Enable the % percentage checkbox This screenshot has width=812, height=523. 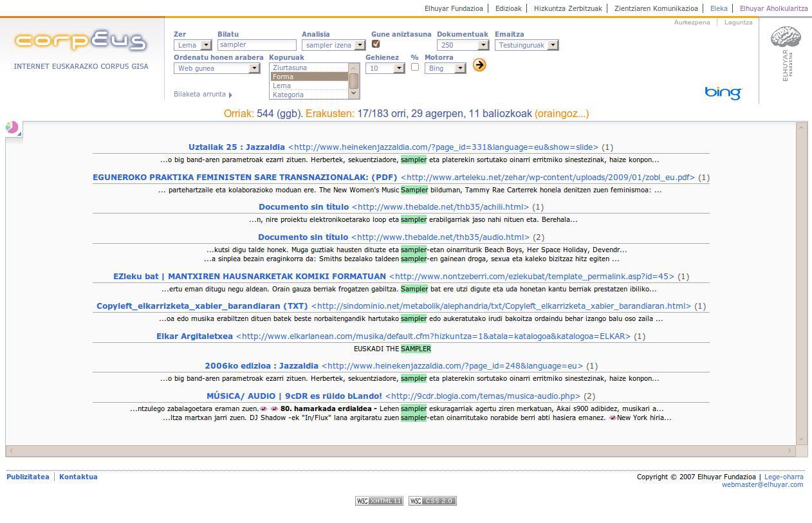point(414,67)
